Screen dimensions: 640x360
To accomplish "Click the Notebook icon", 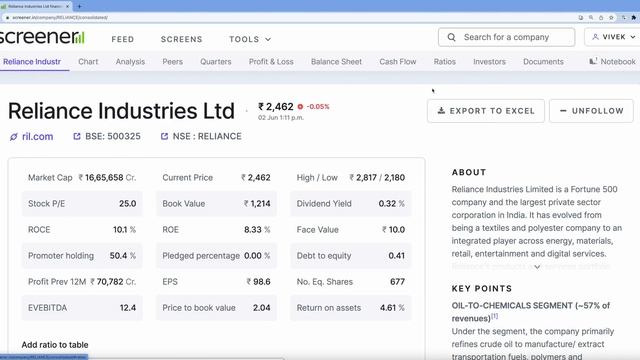I will [x=593, y=61].
